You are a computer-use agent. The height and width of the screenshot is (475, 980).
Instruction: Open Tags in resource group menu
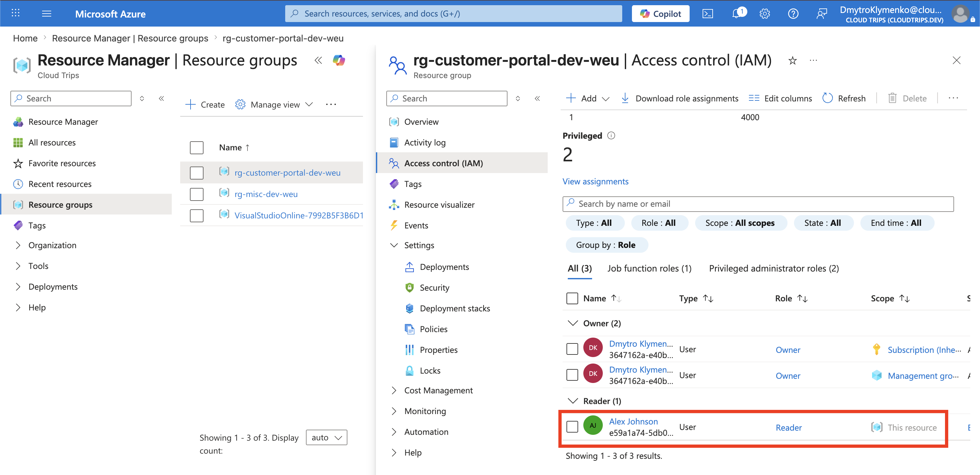click(x=413, y=184)
